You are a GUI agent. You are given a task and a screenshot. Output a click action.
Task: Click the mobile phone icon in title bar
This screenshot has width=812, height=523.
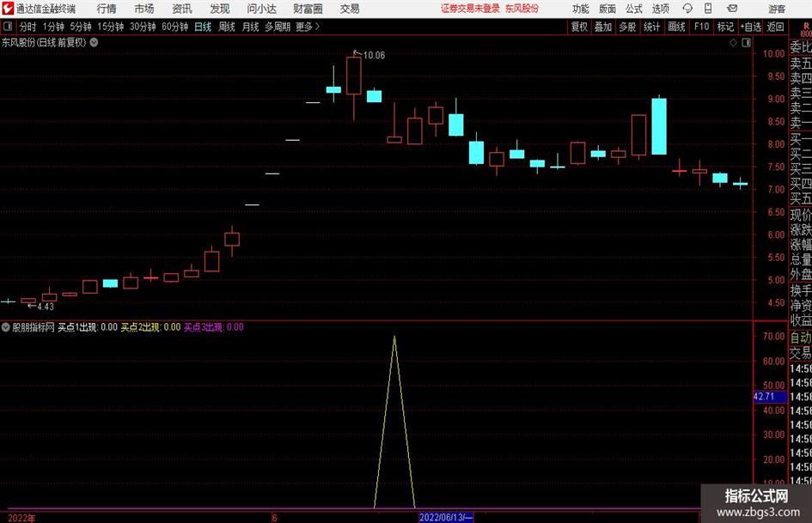tap(708, 9)
